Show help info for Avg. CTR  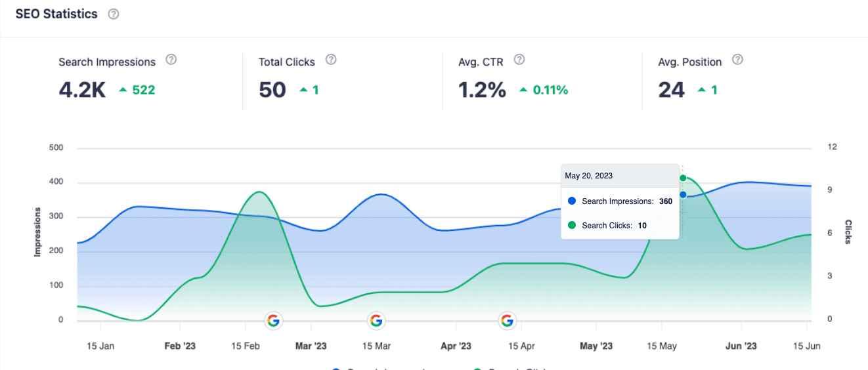tap(519, 60)
